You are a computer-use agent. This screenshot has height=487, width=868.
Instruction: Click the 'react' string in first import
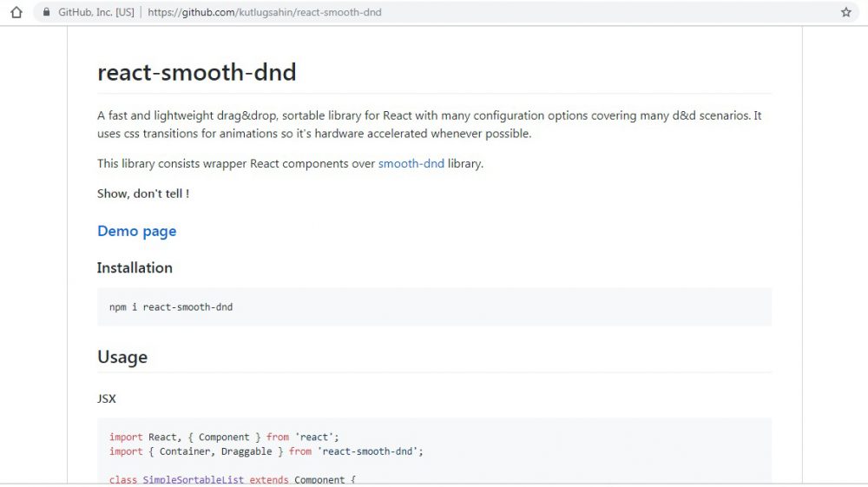coord(316,437)
